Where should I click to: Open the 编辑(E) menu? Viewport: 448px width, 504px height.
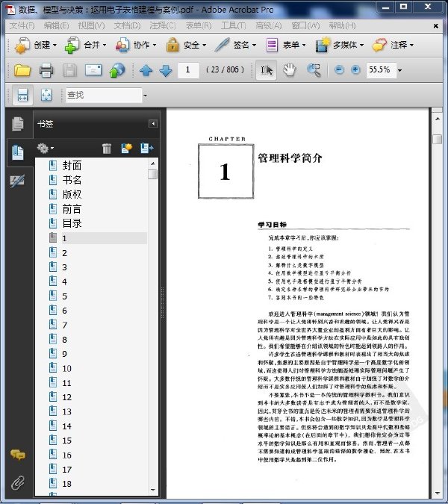(56, 25)
